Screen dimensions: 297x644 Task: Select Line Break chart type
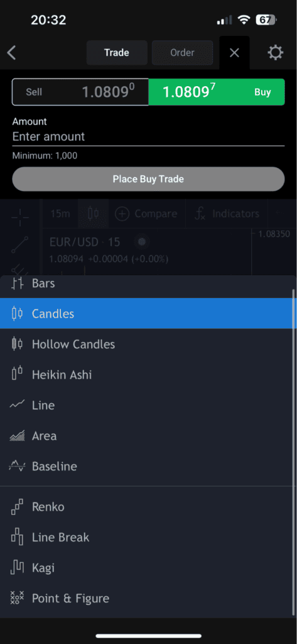tap(146, 537)
